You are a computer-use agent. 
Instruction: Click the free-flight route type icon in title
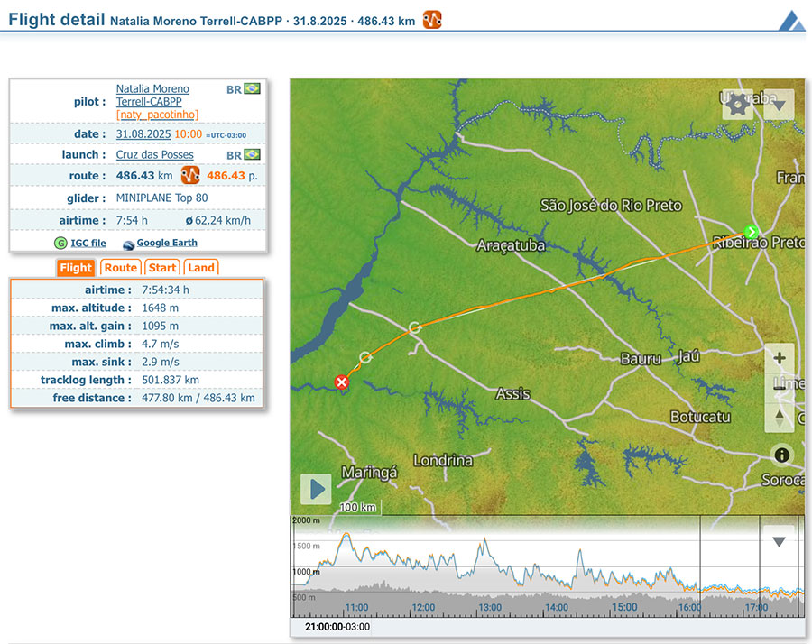click(x=432, y=20)
